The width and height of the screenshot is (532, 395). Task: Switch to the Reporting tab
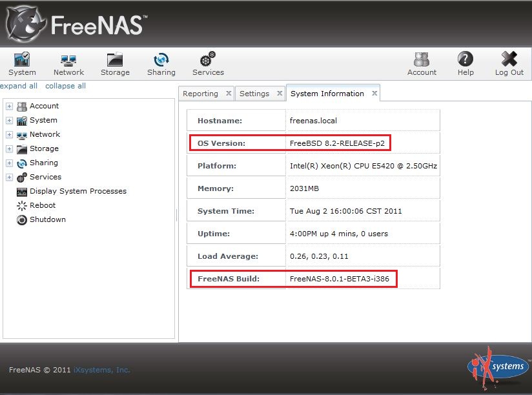click(x=200, y=94)
